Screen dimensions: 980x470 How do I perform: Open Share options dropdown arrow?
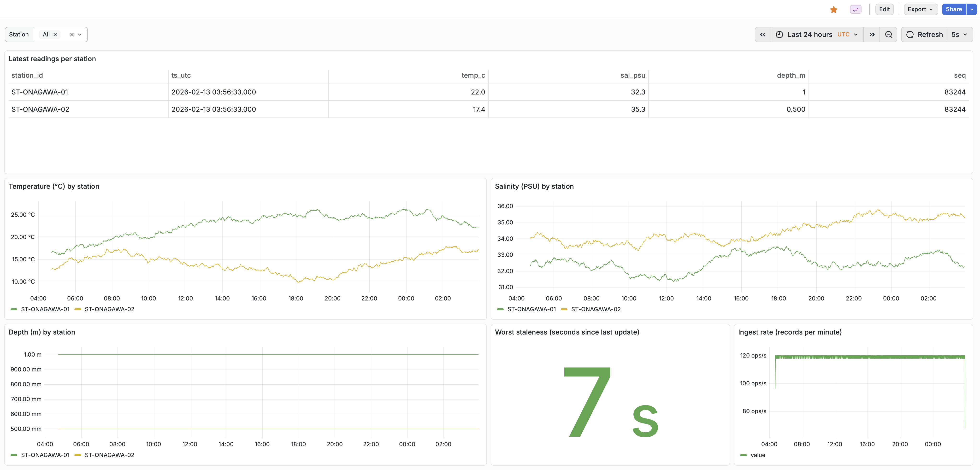[x=971, y=10]
